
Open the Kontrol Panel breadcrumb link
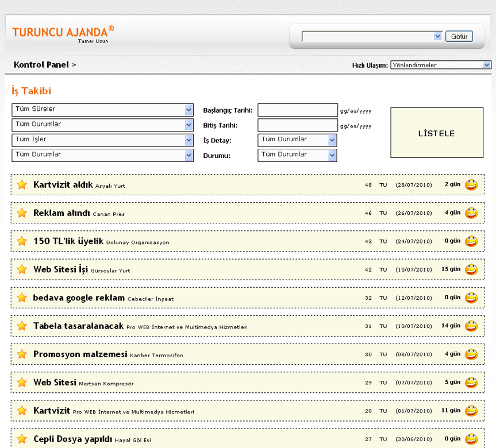(x=41, y=65)
